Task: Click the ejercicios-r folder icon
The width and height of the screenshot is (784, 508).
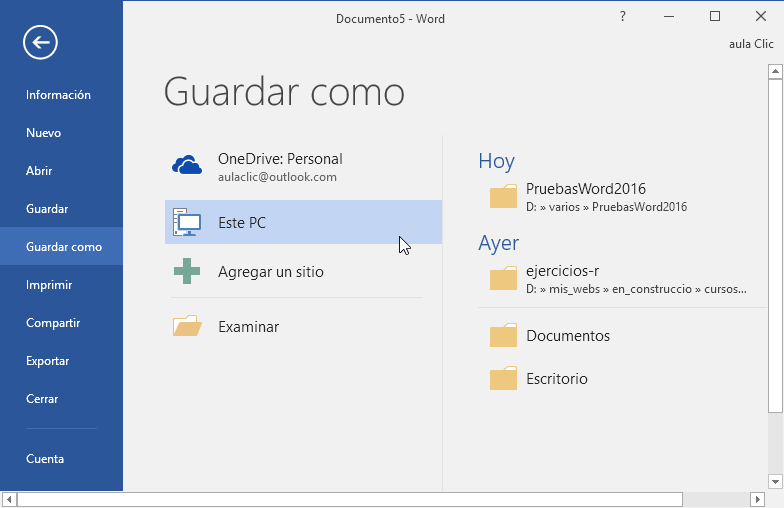Action: pyautogui.click(x=503, y=278)
